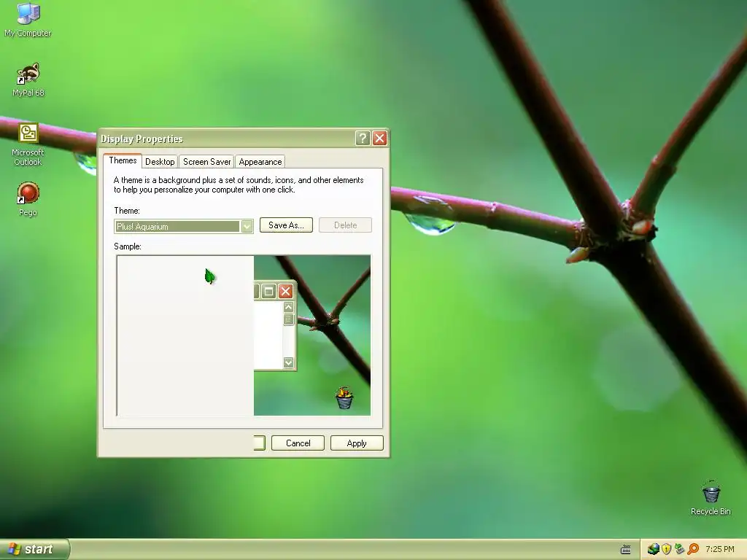Viewport: 747px width, 560px height.
Task: Select the Pego red ball shortcut
Action: pyautogui.click(x=28, y=199)
